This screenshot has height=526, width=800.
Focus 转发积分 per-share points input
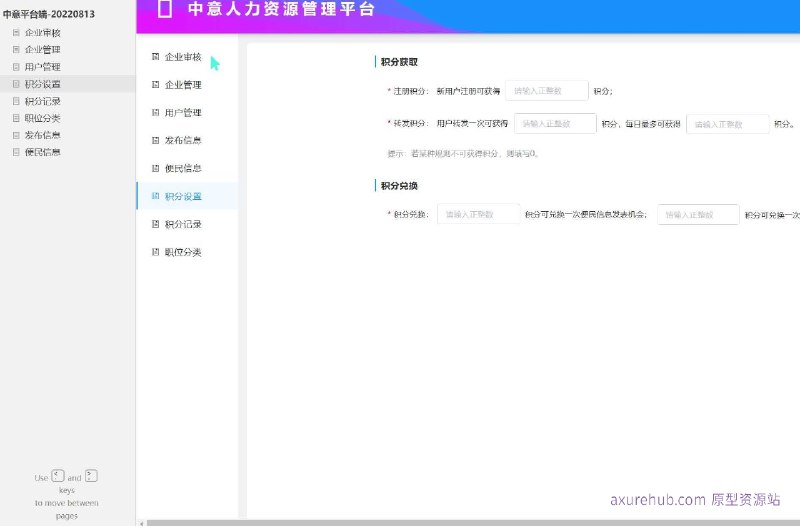tap(555, 123)
